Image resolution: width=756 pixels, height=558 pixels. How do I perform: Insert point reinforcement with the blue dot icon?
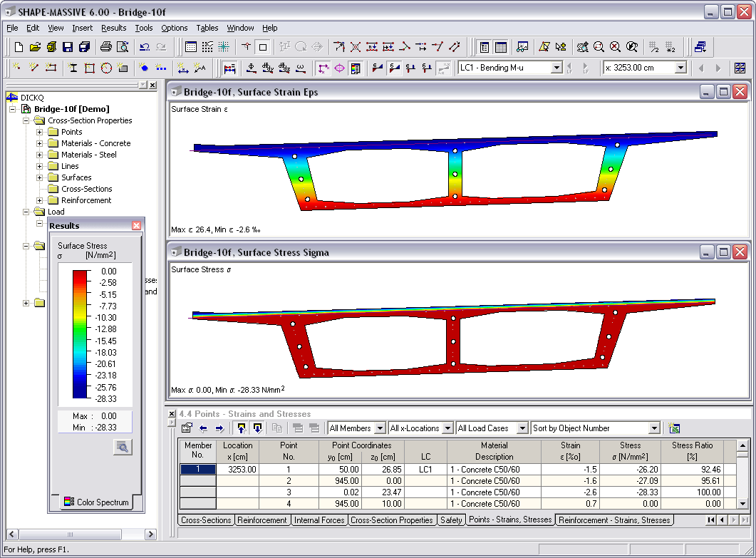pyautogui.click(x=144, y=68)
